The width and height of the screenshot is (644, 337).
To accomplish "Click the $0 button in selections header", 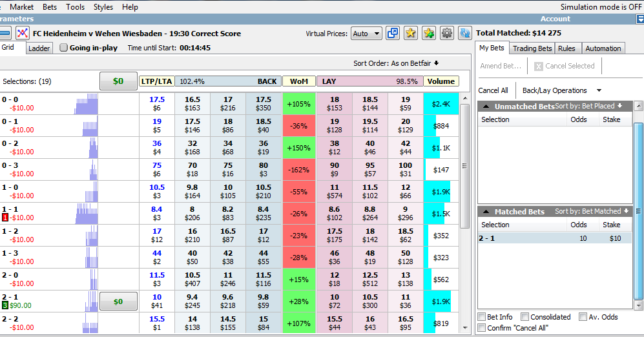I will point(118,81).
